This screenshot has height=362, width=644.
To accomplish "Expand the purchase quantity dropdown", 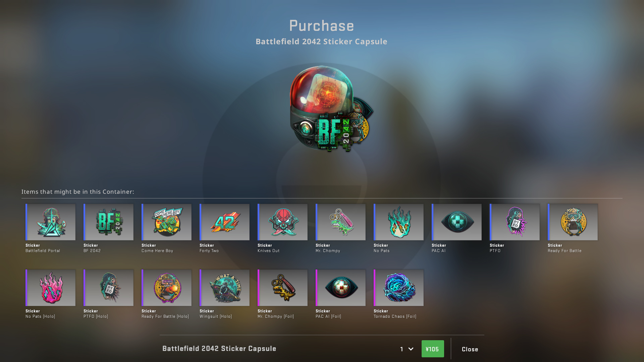I will (x=407, y=349).
